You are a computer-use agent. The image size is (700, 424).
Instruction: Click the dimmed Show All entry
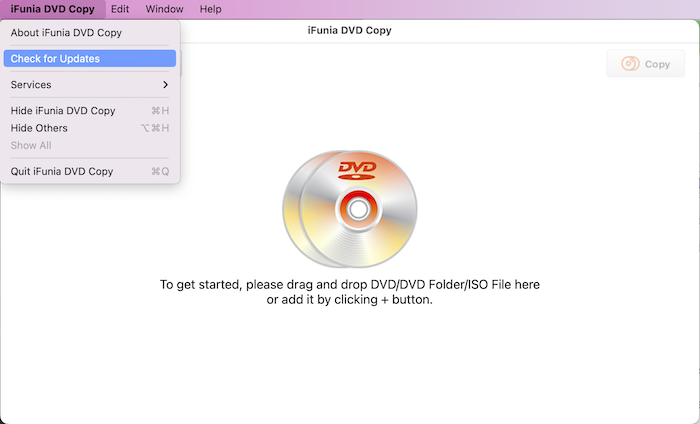(31, 145)
